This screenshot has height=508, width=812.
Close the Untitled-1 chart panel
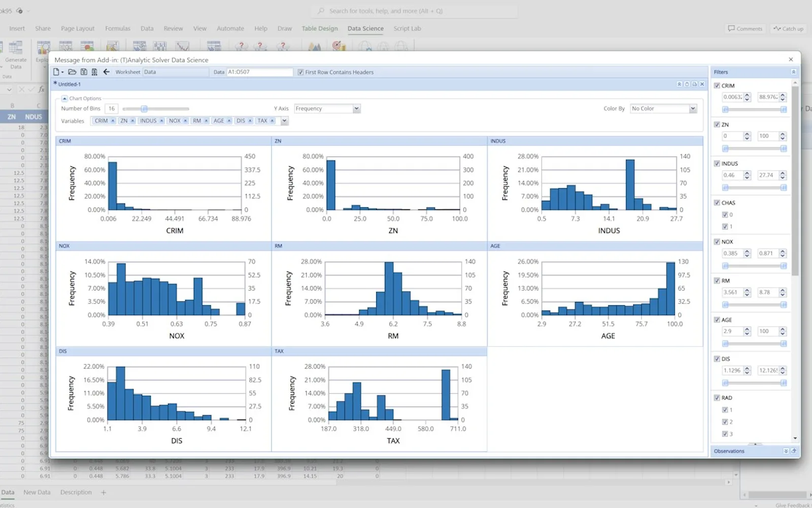(x=702, y=84)
